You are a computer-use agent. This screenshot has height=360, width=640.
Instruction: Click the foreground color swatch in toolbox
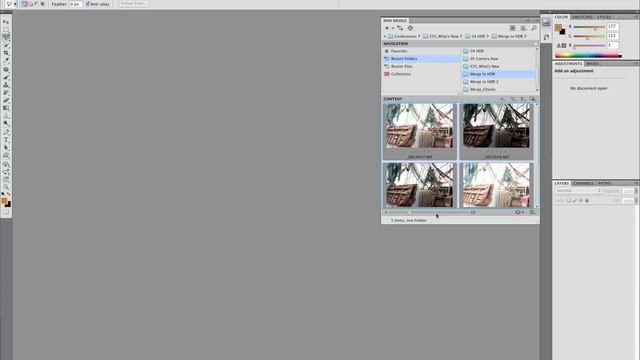[x=4, y=201]
